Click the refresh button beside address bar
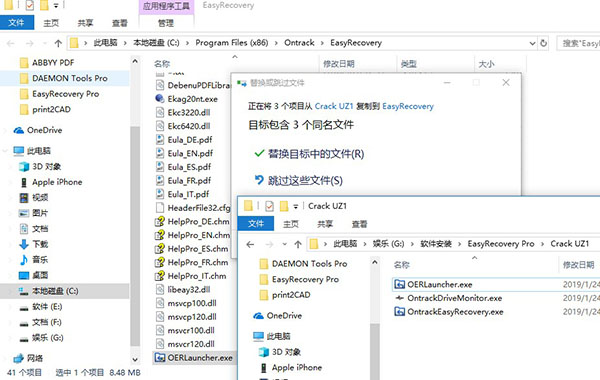The width and height of the screenshot is (600, 380). pos(543,43)
